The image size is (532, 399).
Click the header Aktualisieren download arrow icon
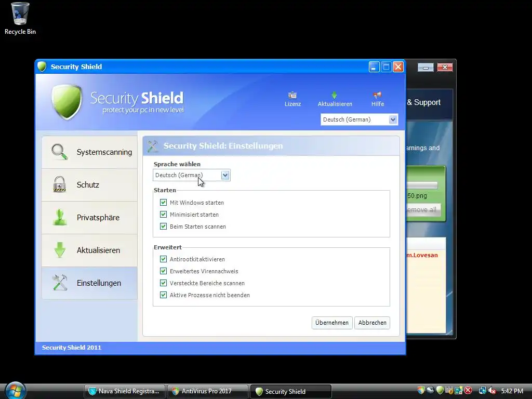coord(334,95)
